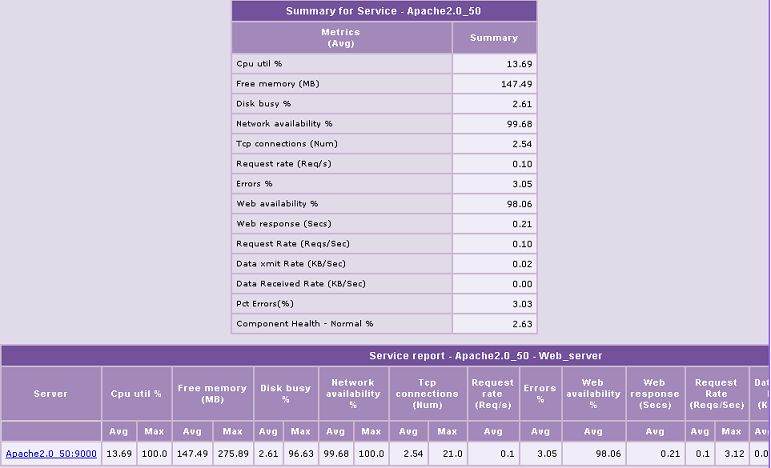
Task: Click 'Avg' subheader under Free memory (MB)
Action: click(192, 431)
